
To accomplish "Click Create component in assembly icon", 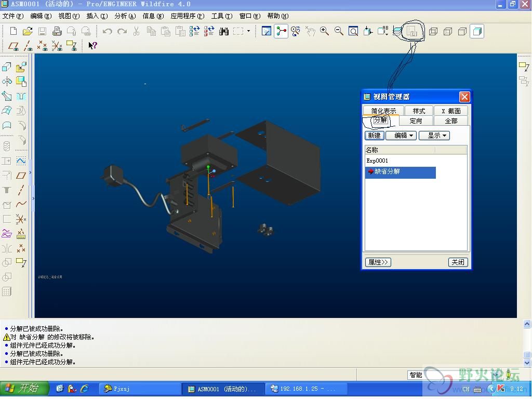I will (x=21, y=82).
